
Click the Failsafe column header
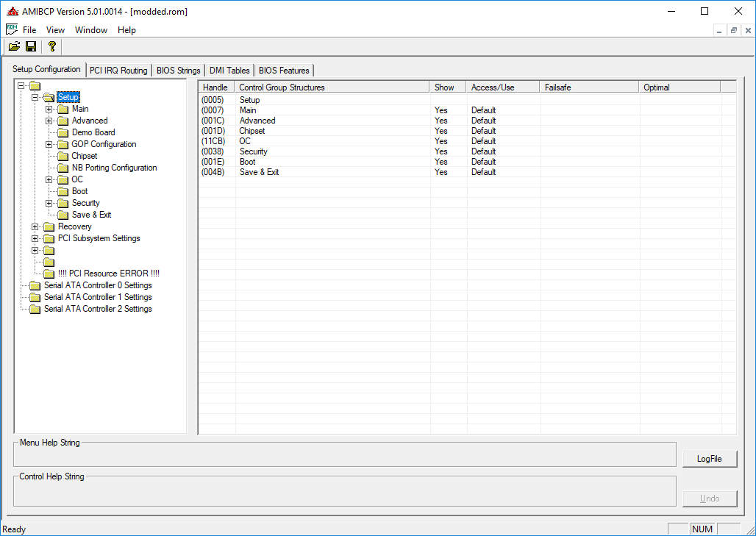coord(589,87)
